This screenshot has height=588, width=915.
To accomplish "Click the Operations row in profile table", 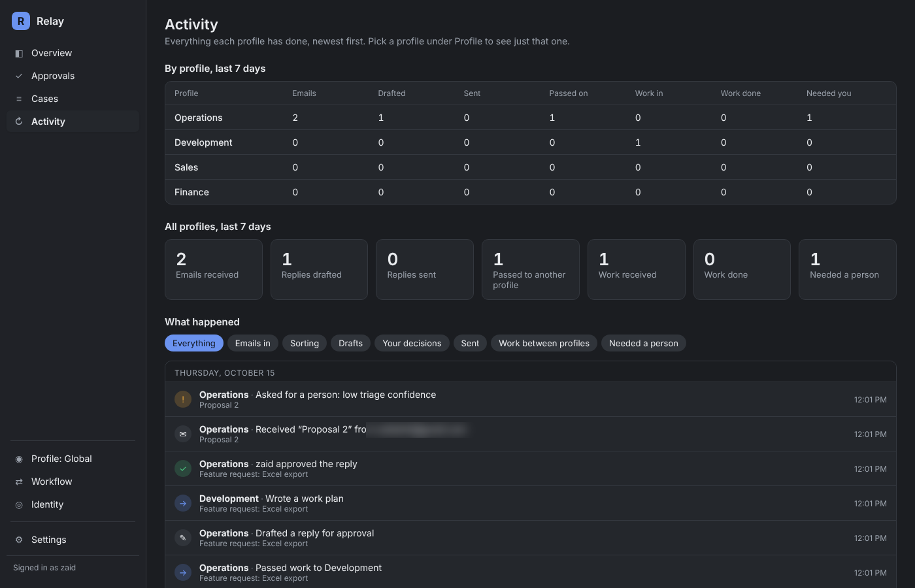I will point(530,118).
